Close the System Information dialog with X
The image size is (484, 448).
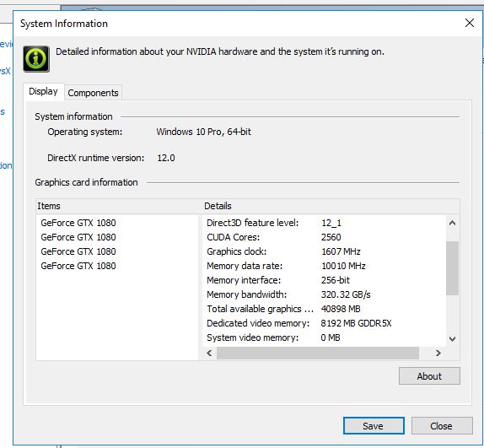(x=470, y=23)
